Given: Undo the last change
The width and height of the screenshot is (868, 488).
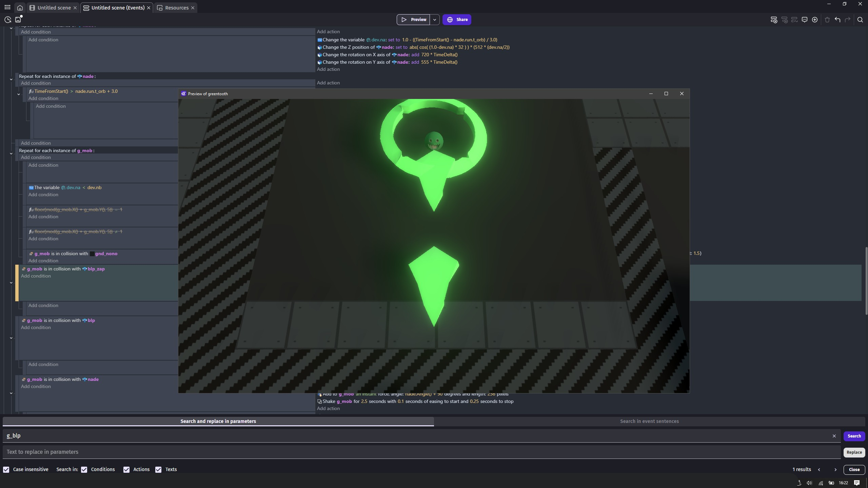Looking at the screenshot, I should (x=837, y=20).
